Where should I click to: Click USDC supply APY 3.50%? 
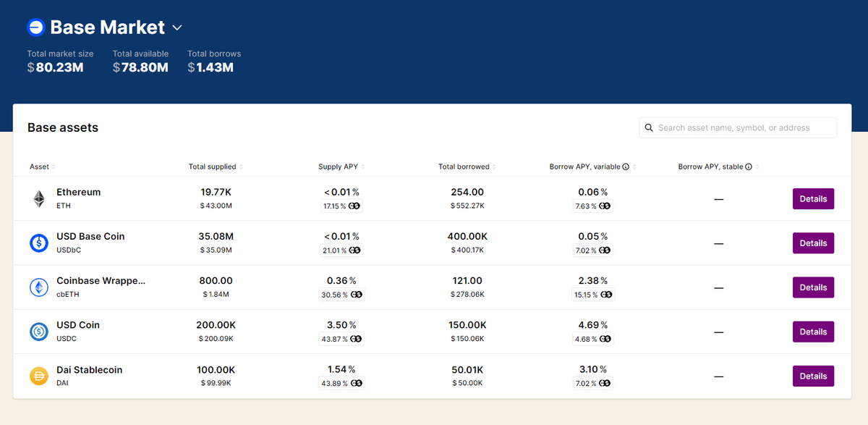pyautogui.click(x=341, y=325)
